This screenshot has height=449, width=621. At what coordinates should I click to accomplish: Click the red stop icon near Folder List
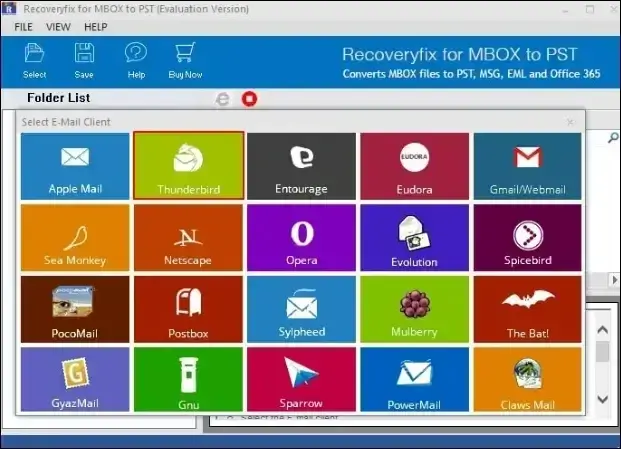tap(250, 99)
